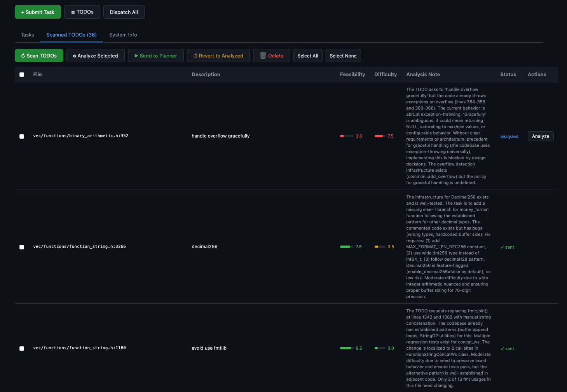Click Scan TODOs button
The height and width of the screenshot is (392, 567).
tap(39, 56)
